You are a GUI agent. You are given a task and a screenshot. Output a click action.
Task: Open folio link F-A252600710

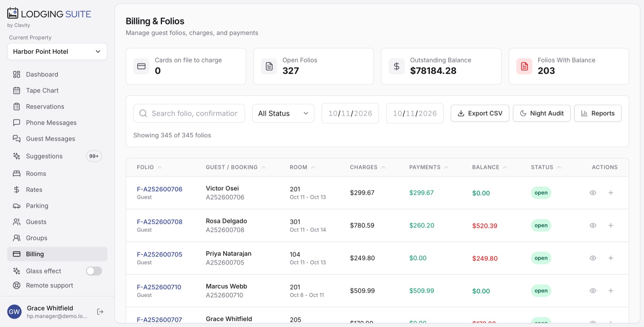click(159, 287)
